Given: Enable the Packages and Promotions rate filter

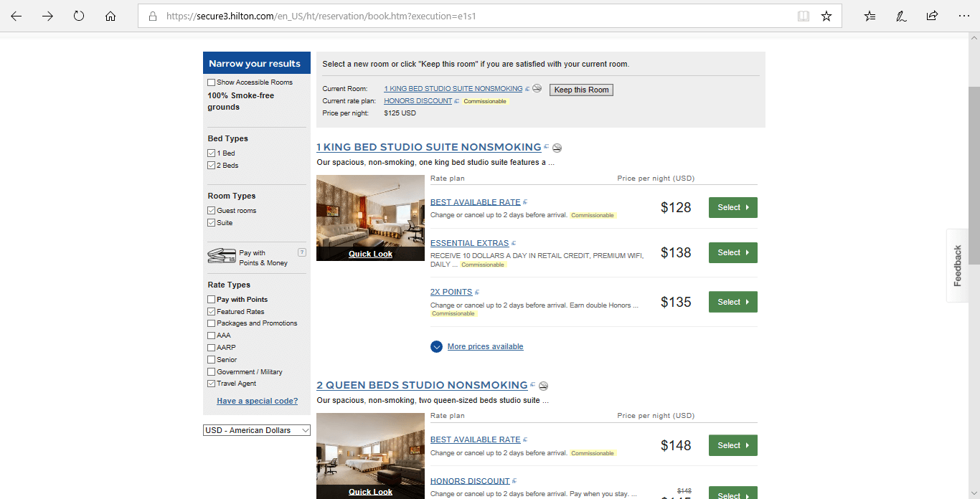Looking at the screenshot, I should (x=211, y=323).
